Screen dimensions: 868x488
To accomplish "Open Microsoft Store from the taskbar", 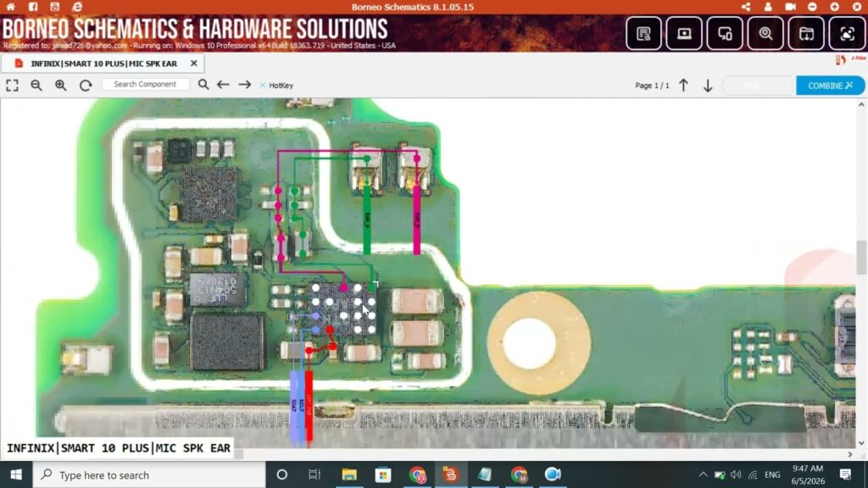I will [383, 474].
